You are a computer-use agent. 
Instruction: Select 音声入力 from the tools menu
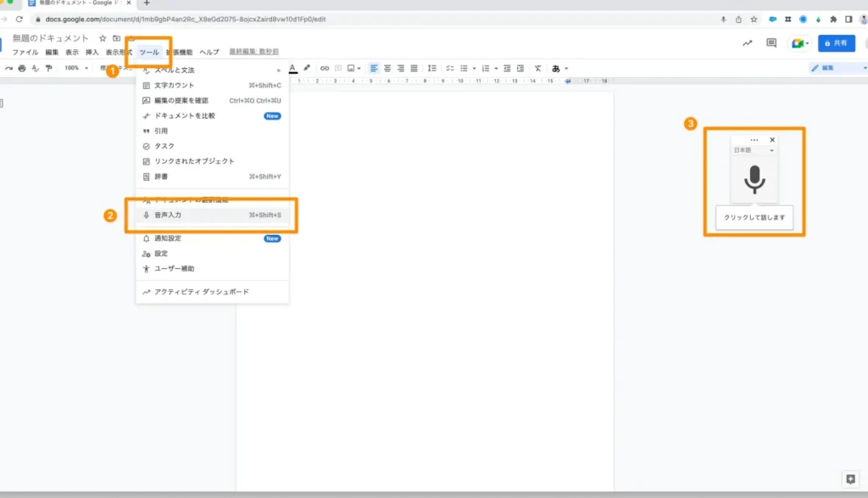click(168, 215)
